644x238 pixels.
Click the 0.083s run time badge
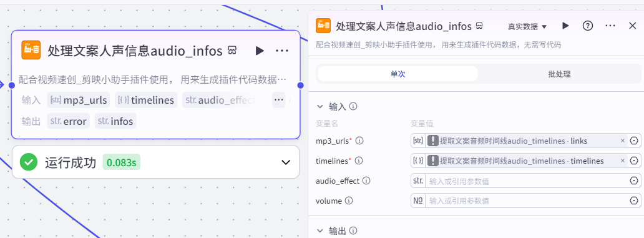tap(122, 162)
